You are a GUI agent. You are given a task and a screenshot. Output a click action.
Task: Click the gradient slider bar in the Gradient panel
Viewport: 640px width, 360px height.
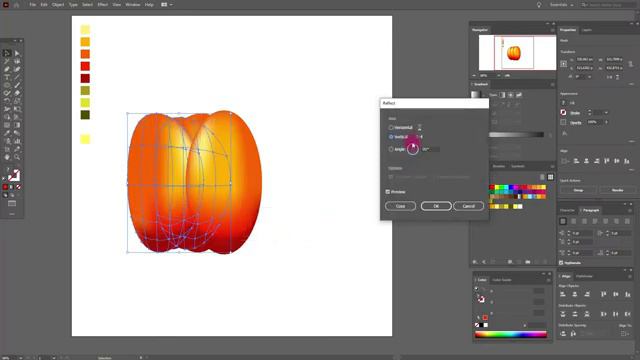pyautogui.click(x=516, y=135)
